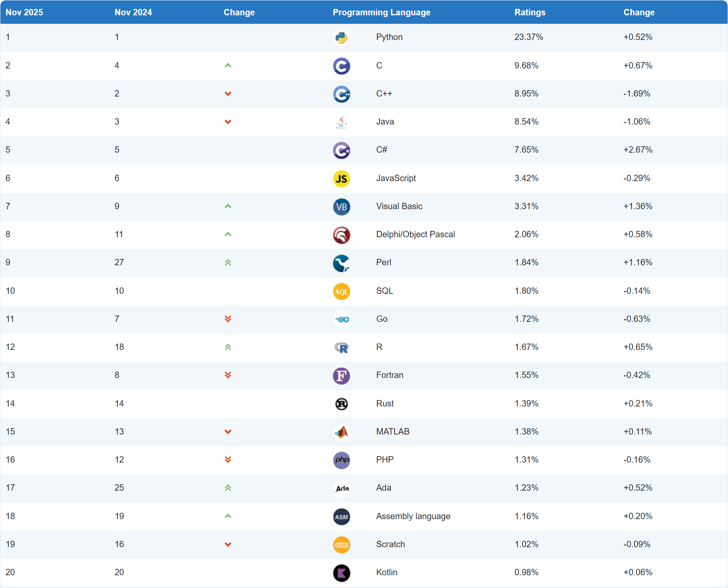Screen dimensions: 728x588
Task: Click the Python logo icon
Action: pos(341,38)
